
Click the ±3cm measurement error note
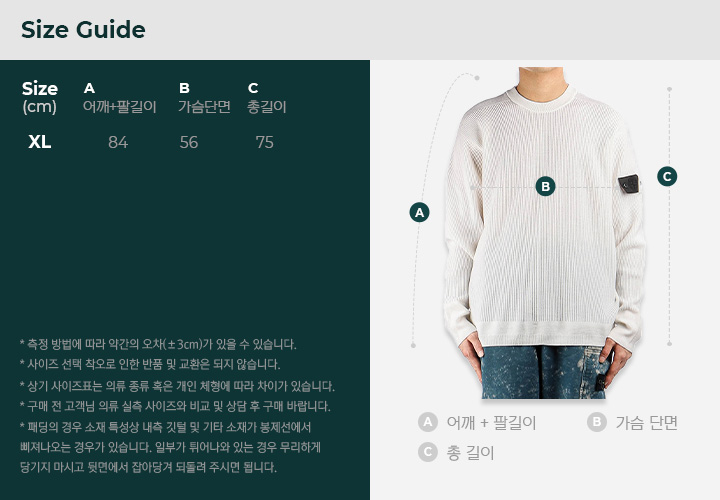pyautogui.click(x=158, y=344)
